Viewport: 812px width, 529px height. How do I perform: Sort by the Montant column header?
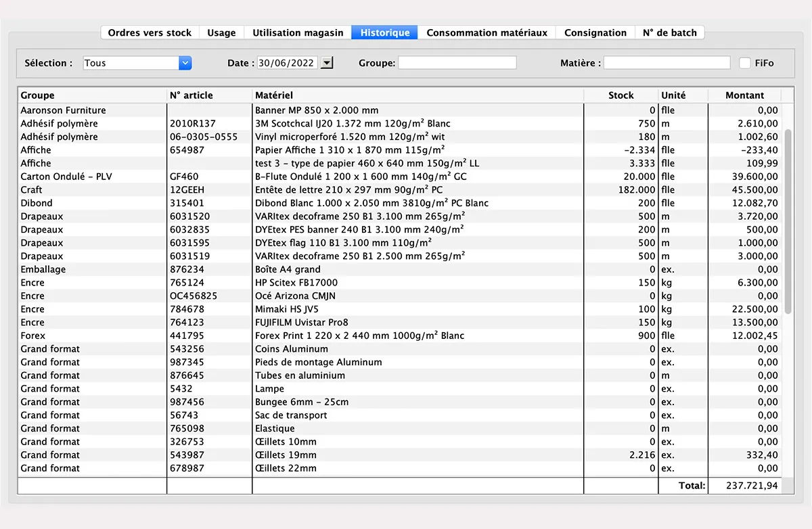pos(746,95)
